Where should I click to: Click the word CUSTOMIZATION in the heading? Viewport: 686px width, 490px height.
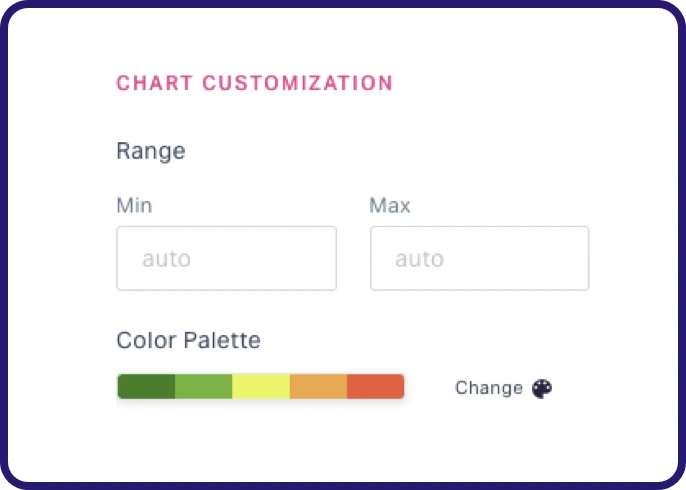coord(297,83)
